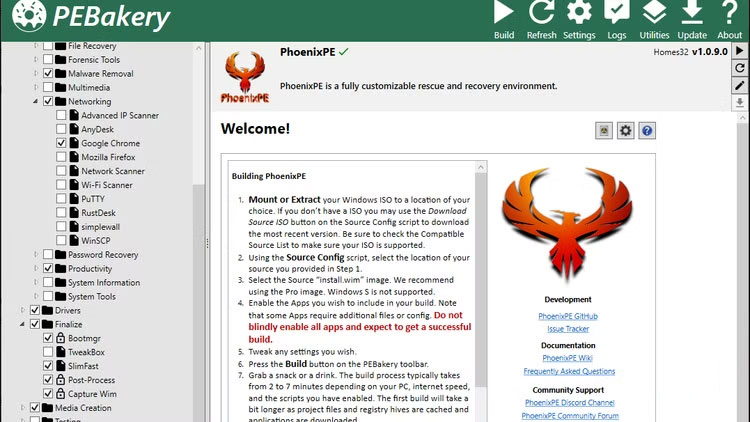Viewport: 750px width, 422px height.
Task: Click the gear button beside Welcome
Action: coord(626,131)
